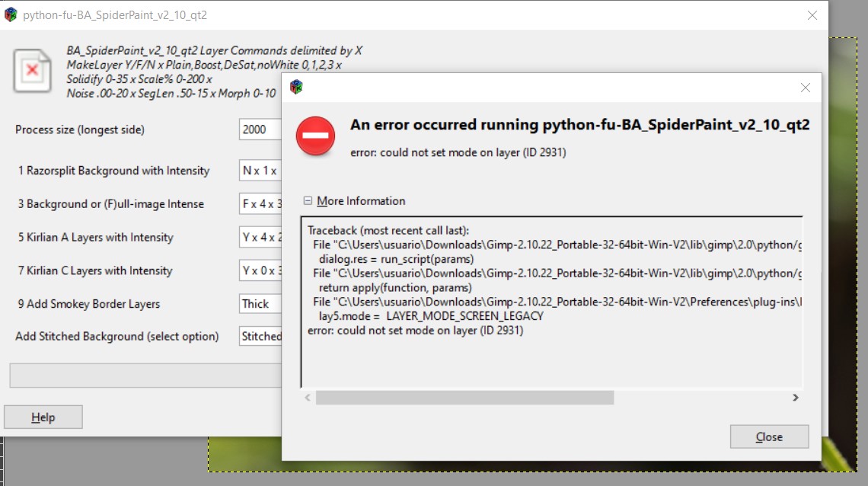Click the progress bar in SpiderPaint dialog
This screenshot has height=486, width=868.
point(145,376)
